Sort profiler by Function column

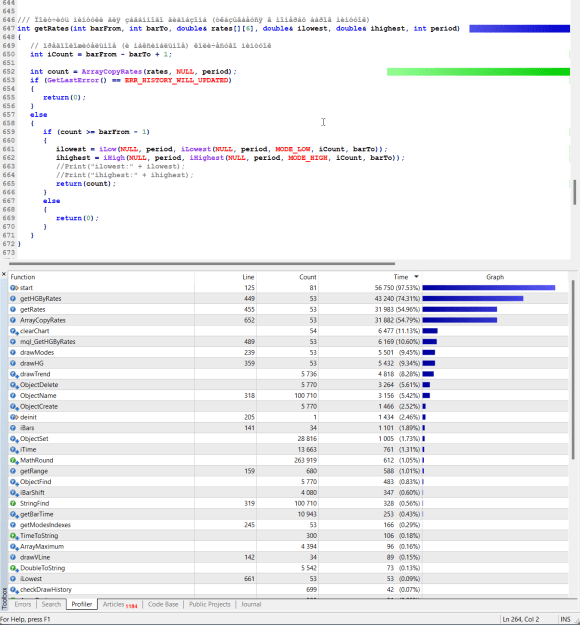tap(101, 277)
